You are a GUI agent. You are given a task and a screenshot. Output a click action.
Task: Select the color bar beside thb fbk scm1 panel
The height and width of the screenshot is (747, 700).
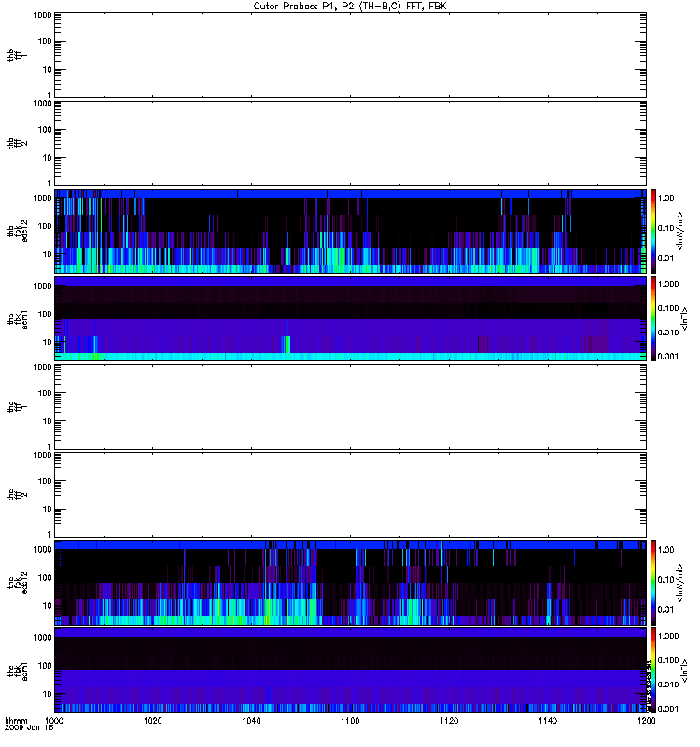pos(653,318)
